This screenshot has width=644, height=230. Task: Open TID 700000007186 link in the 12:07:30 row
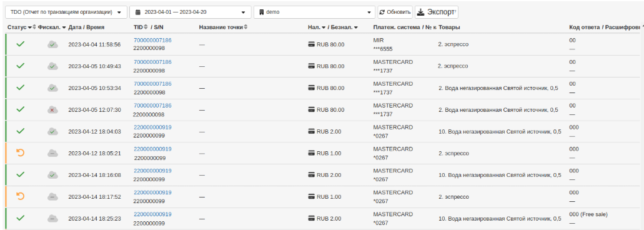coord(153,106)
